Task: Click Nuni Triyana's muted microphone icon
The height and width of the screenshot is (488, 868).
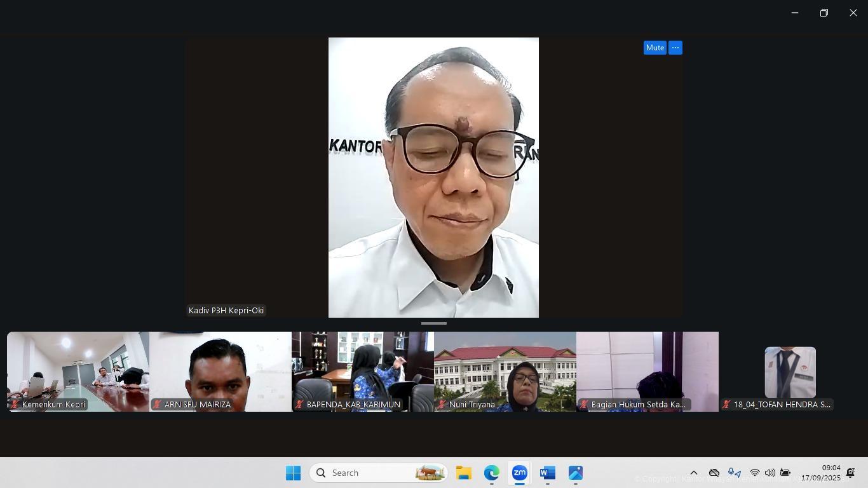Action: (442, 405)
